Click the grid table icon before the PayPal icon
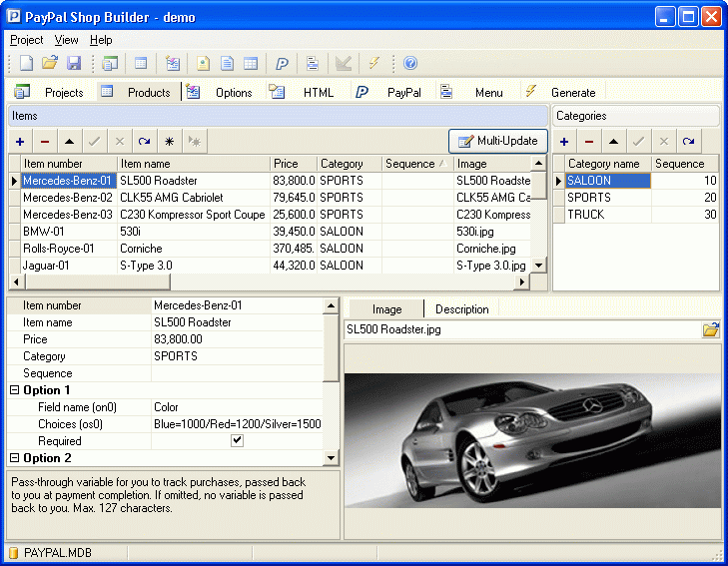Viewport: 728px width, 566px height. (x=251, y=63)
